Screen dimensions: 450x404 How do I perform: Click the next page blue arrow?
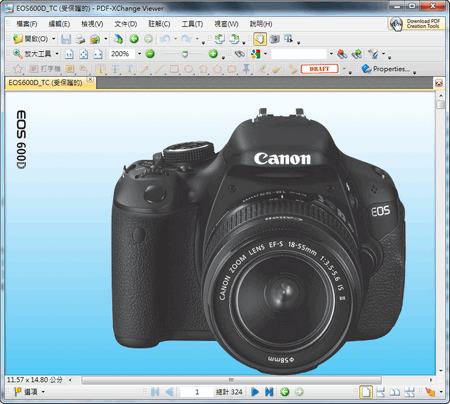(255, 392)
